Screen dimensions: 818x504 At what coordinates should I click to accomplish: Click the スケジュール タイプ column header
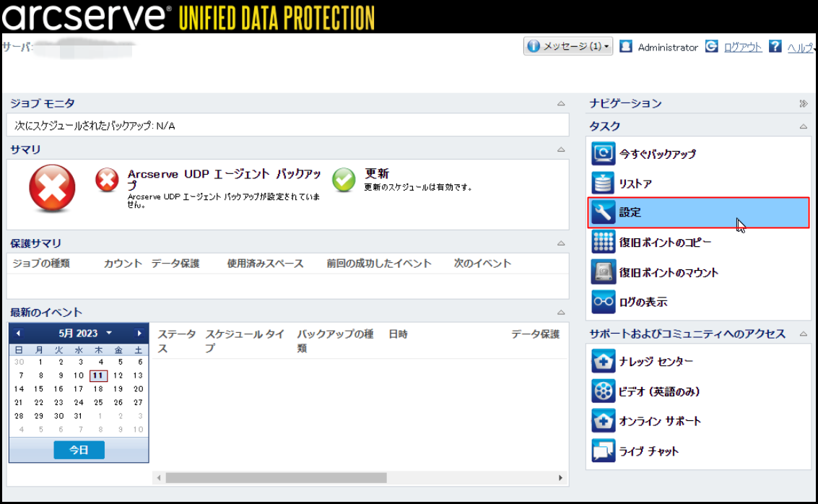(245, 341)
